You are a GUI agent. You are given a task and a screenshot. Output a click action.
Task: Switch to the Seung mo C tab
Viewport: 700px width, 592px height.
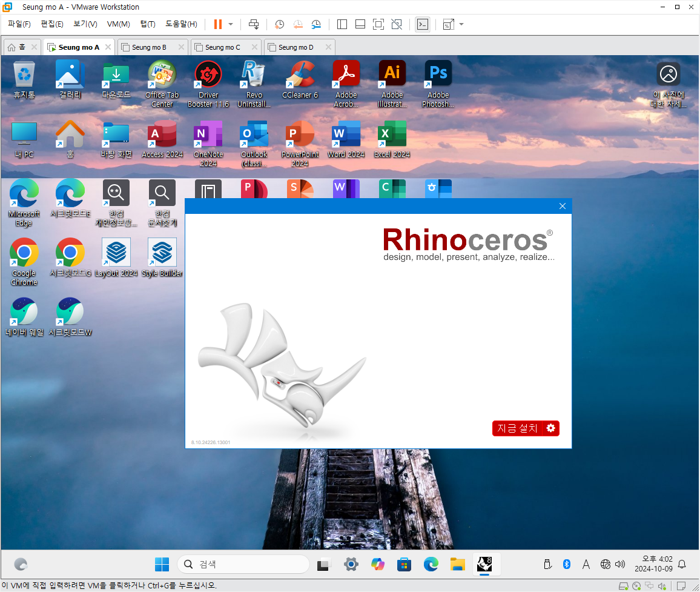pyautogui.click(x=222, y=47)
